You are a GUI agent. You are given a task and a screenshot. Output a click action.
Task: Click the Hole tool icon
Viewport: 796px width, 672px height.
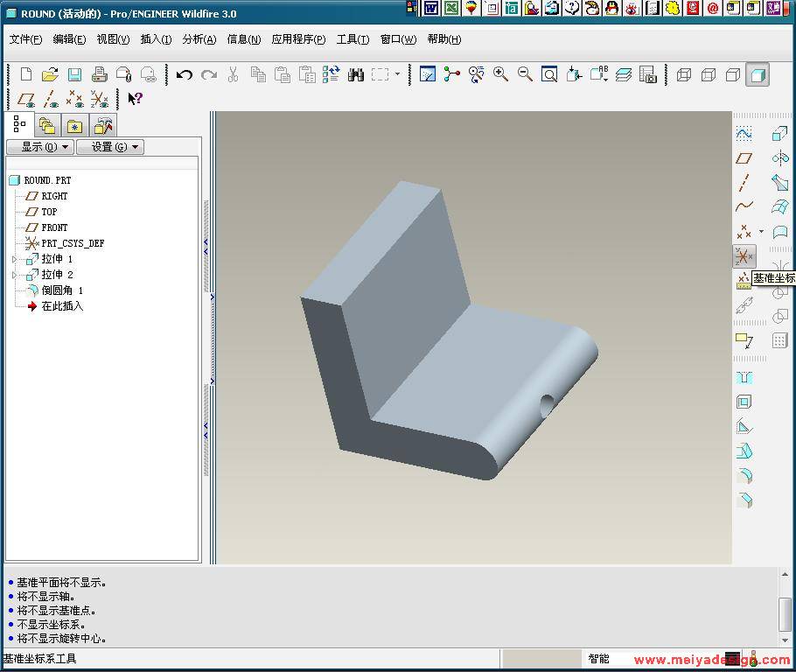point(744,378)
